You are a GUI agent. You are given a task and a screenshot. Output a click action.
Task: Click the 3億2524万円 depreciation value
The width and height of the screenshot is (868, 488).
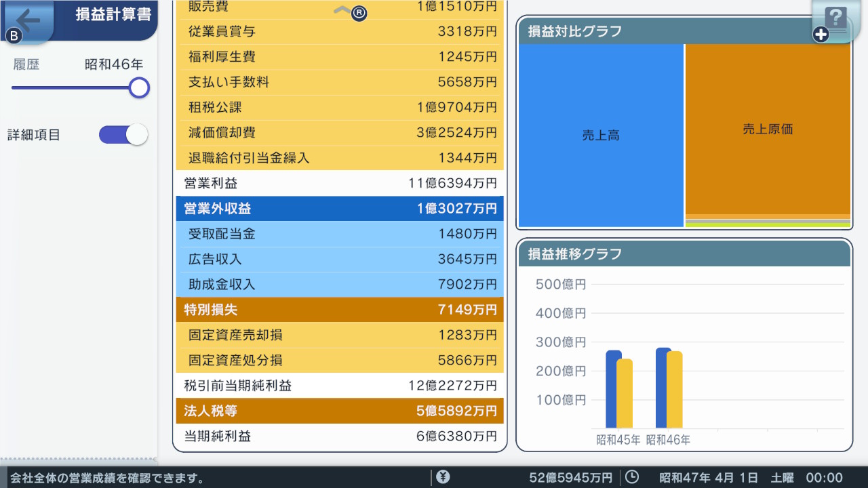coord(456,132)
